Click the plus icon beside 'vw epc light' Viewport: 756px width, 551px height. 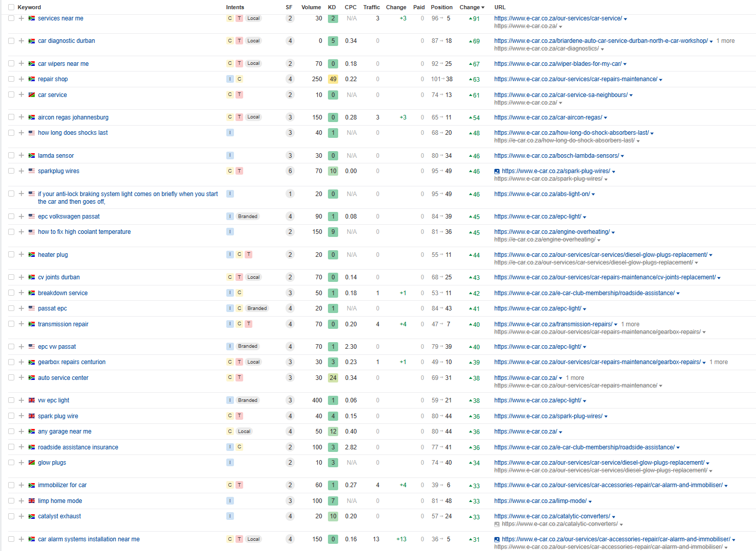coord(21,400)
